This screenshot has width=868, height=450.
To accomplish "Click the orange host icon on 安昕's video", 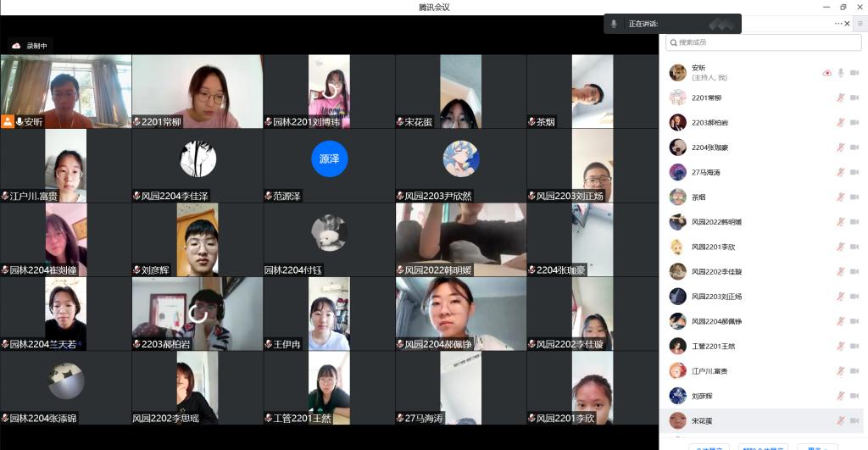I will [8, 121].
